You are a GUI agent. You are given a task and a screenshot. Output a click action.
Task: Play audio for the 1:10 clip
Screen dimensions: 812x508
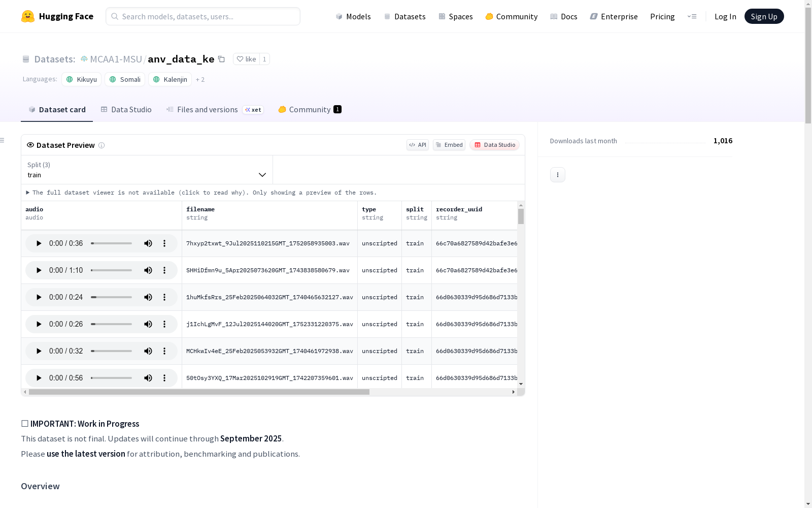[39, 270]
